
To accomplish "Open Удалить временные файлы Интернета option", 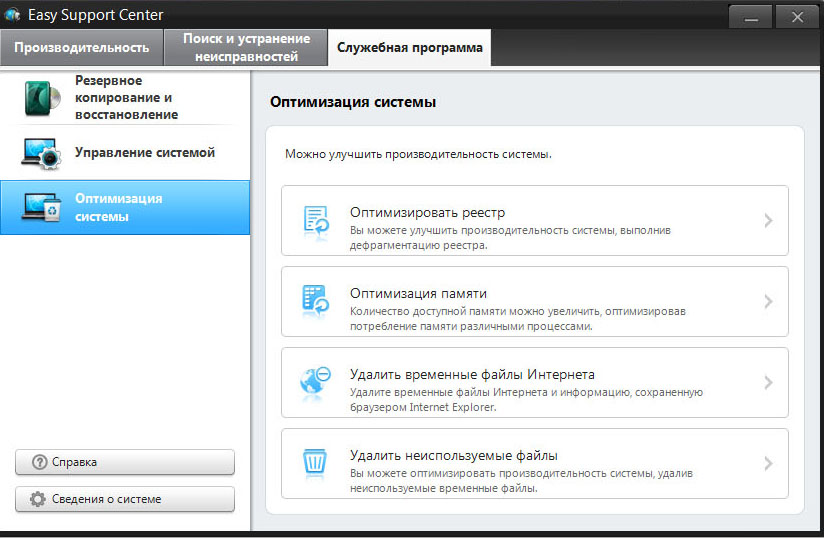I will click(534, 382).
